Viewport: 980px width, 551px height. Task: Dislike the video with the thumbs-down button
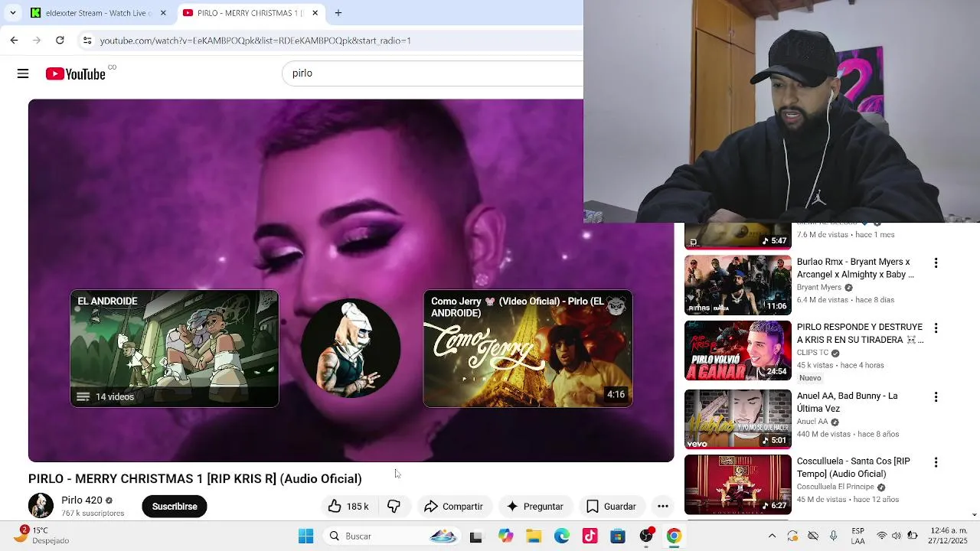[x=394, y=507]
